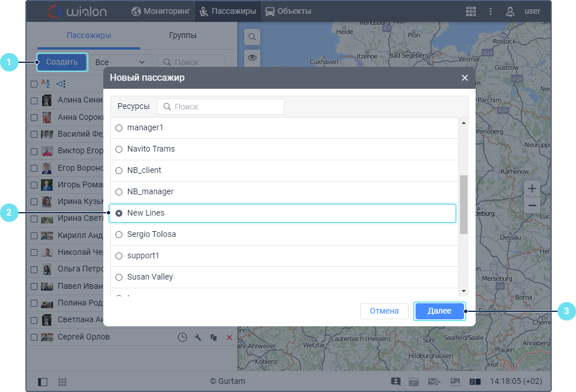Select the Navito Trams resource radio button

(119, 149)
